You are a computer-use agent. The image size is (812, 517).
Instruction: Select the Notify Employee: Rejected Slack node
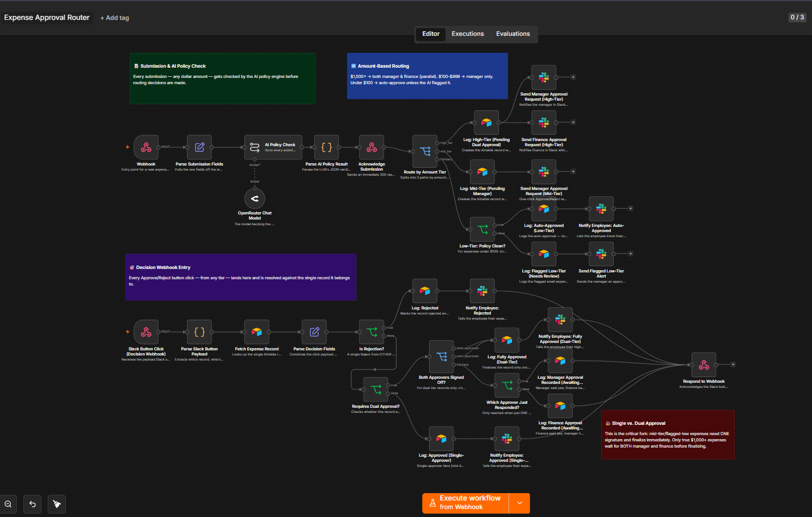pos(482,291)
